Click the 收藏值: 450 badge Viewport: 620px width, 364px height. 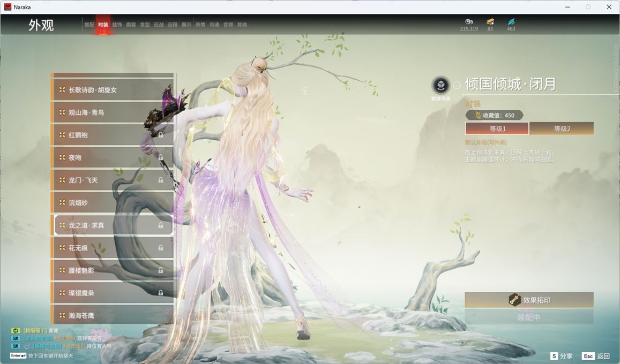coord(494,115)
